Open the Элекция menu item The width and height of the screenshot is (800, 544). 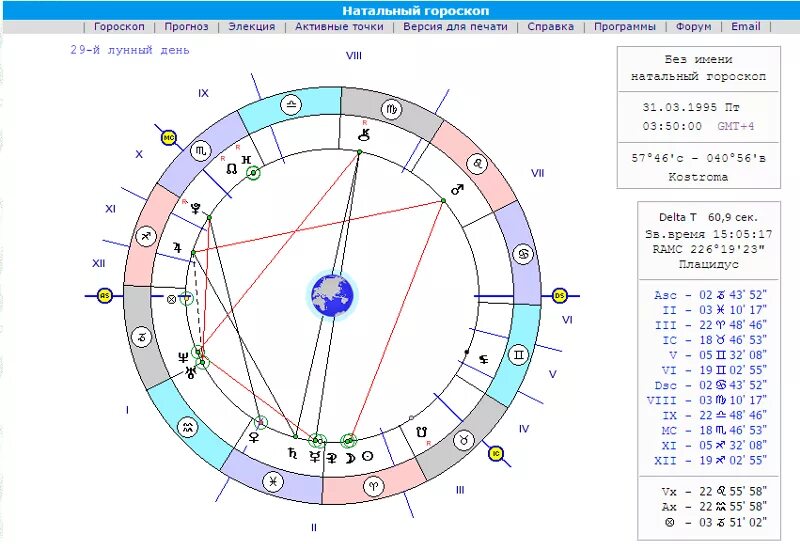coord(252,27)
